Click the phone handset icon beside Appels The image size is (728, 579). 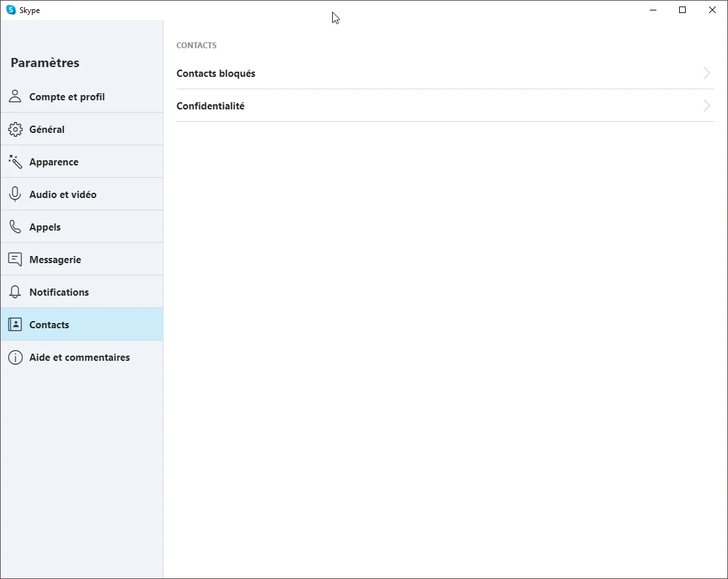(x=15, y=227)
